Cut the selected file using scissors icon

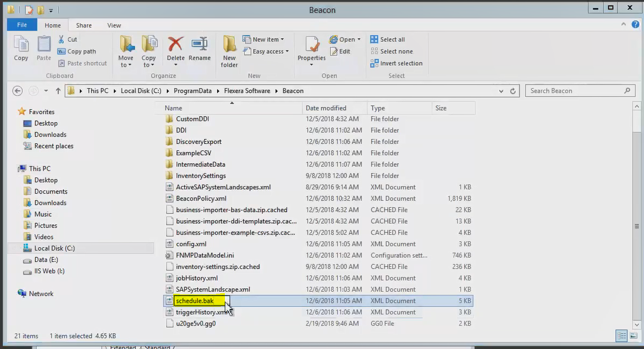61,39
